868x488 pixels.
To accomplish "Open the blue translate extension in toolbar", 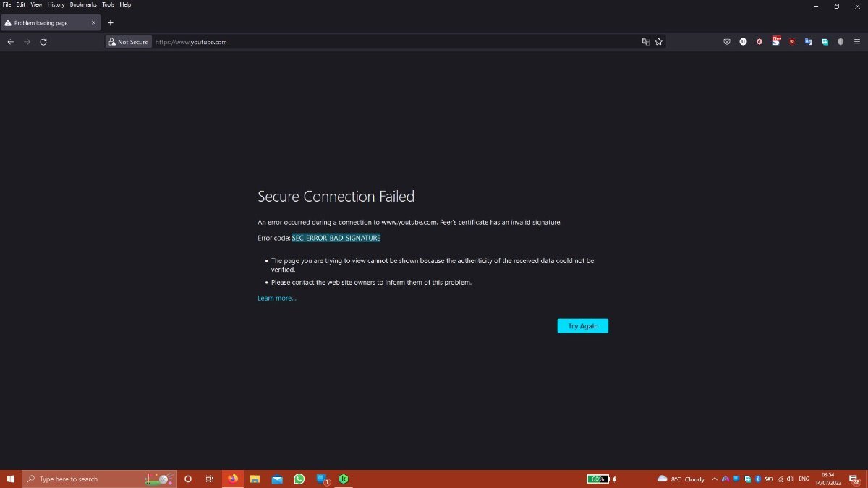I will 808,42.
